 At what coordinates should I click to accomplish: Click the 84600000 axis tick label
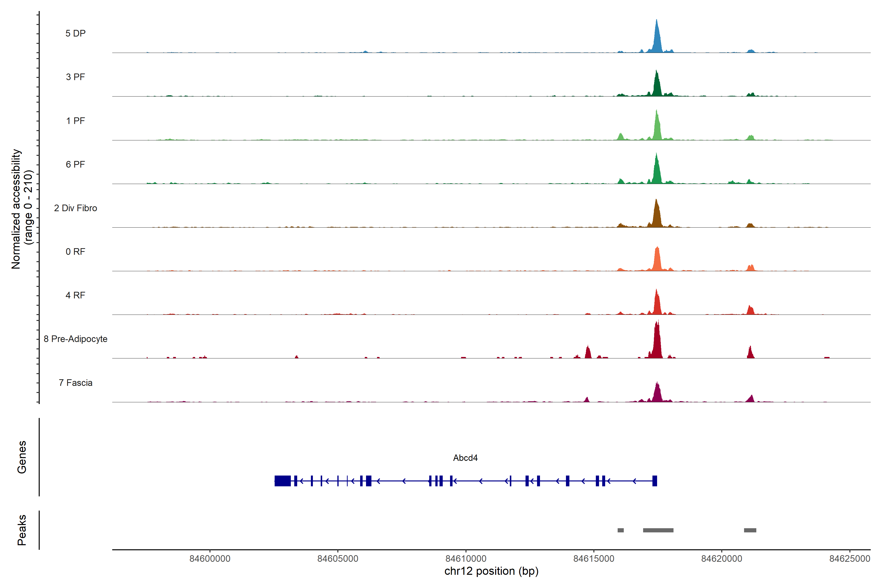210,558
